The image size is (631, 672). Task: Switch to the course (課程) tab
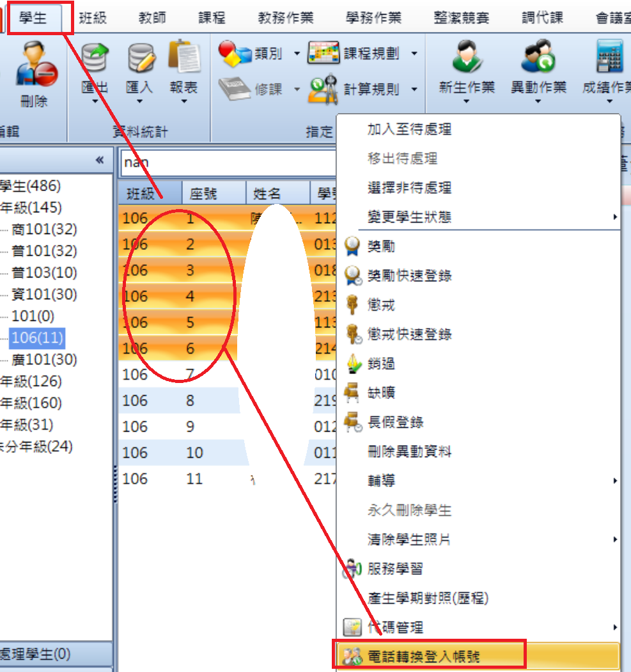(x=212, y=18)
